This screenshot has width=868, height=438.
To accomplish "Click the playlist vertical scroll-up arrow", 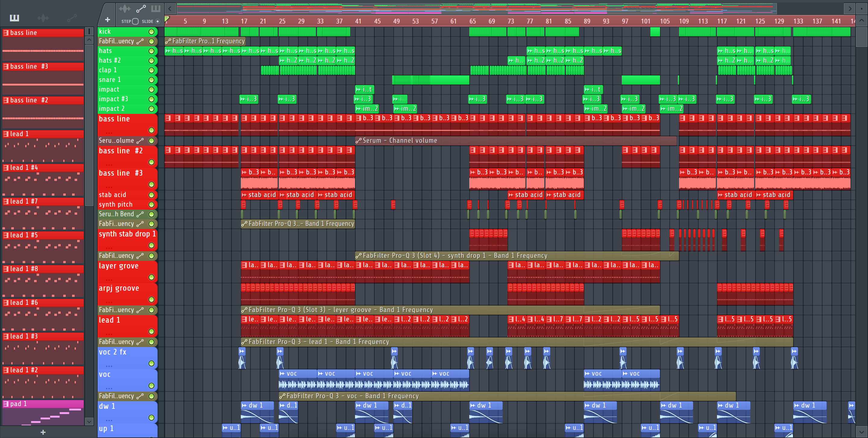I will (862, 20).
